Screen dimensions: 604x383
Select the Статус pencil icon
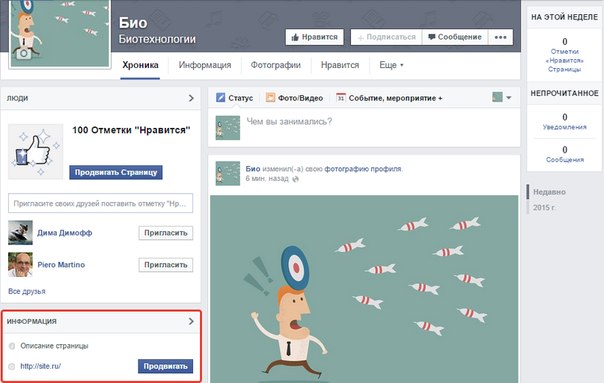(220, 97)
